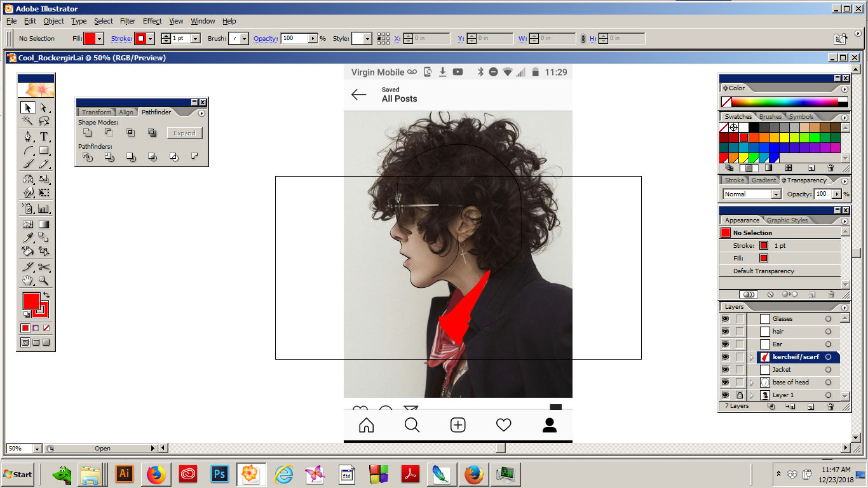Select the Column Graph tool
Image resolution: width=868 pixels, height=488 pixels.
click(x=44, y=208)
